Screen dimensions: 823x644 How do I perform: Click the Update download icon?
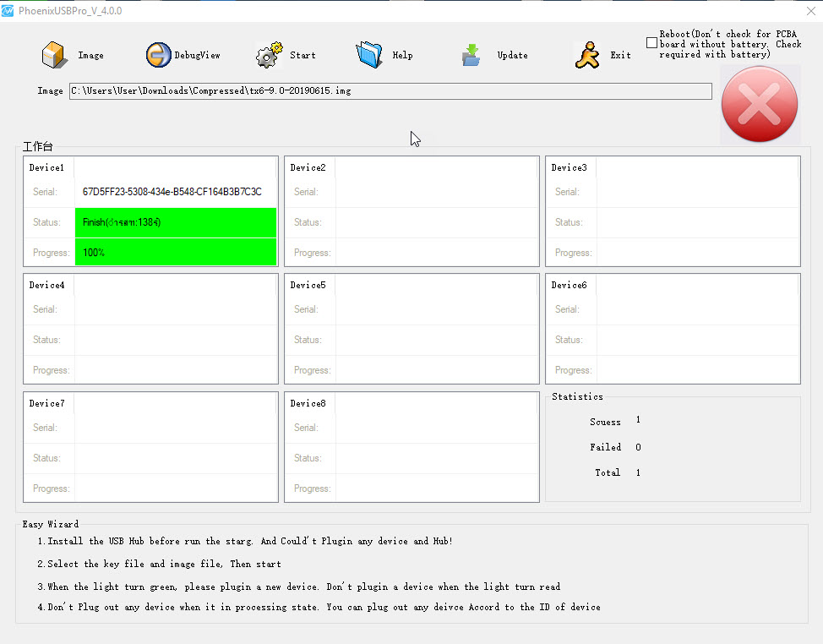[471, 55]
